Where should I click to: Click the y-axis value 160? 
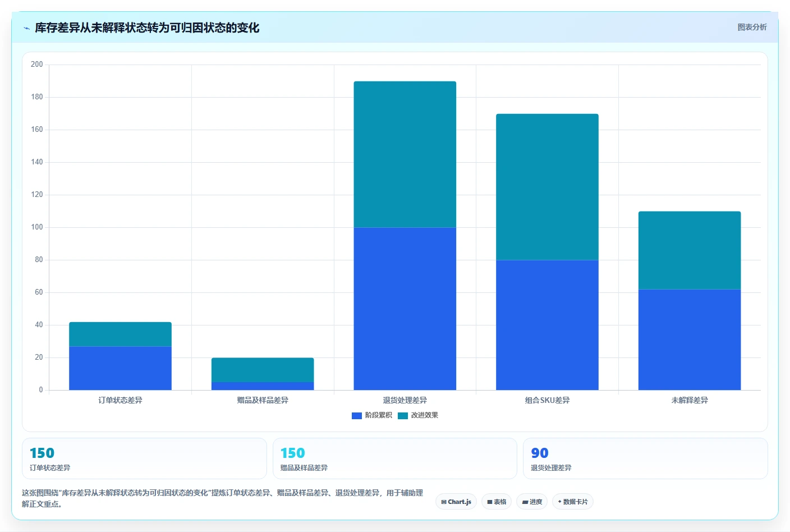click(37, 130)
